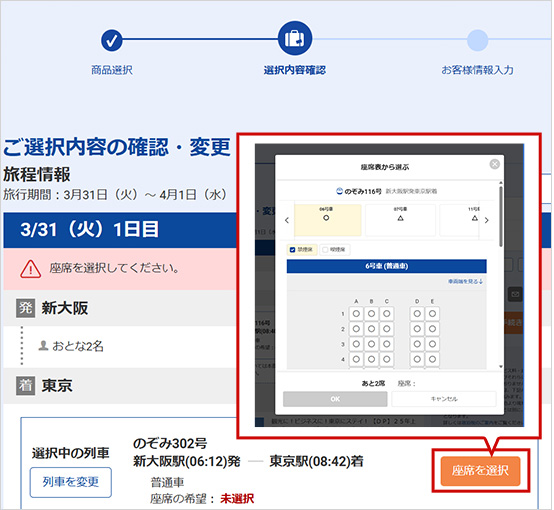Click the 3/31（火）1日目 header
This screenshot has height=510, width=554.
click(x=90, y=229)
